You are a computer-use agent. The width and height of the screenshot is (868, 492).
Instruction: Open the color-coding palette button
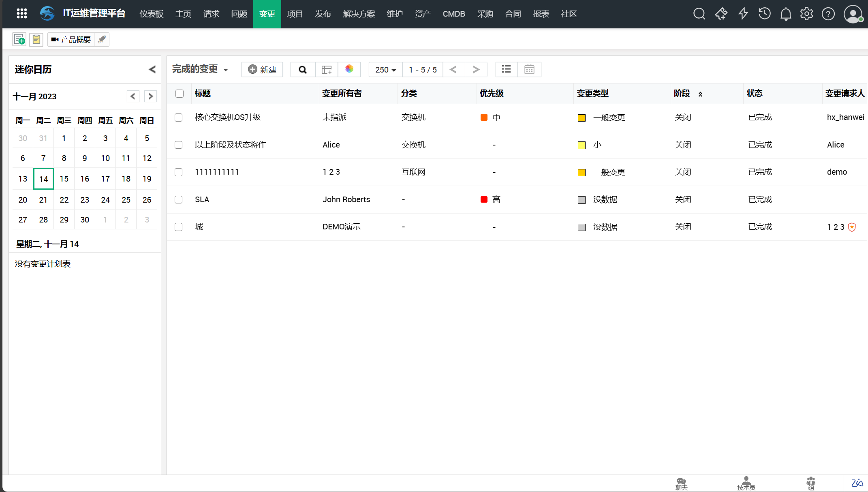tap(349, 69)
